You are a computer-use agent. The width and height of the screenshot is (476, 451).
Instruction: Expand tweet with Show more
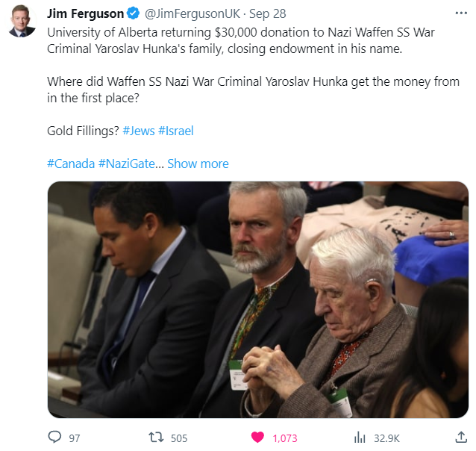point(198,164)
